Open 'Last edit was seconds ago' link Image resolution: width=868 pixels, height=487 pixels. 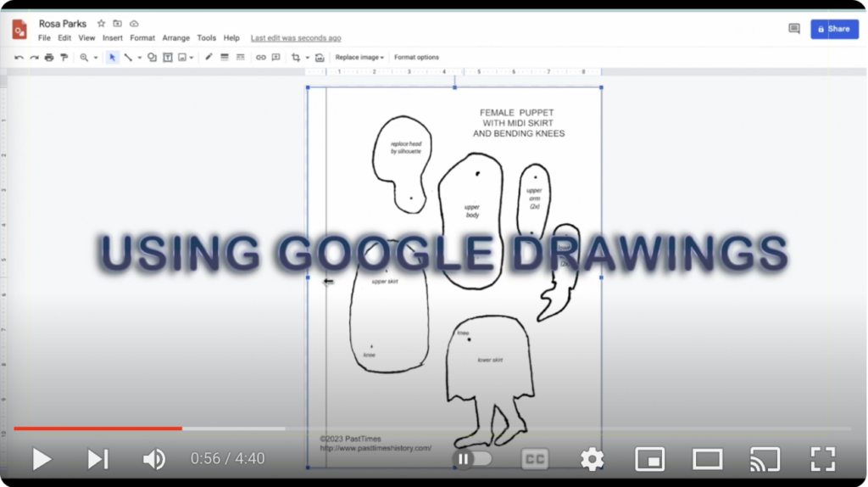coord(296,38)
